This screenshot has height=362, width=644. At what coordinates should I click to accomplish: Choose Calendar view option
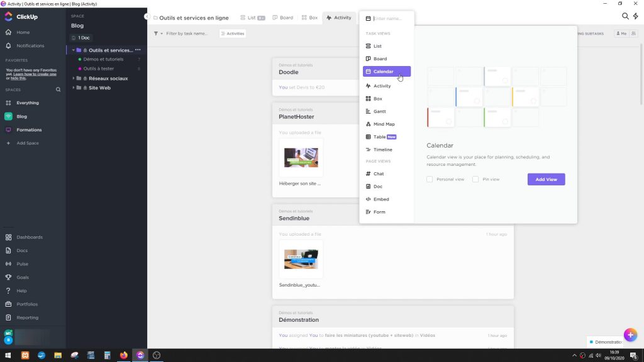point(387,72)
